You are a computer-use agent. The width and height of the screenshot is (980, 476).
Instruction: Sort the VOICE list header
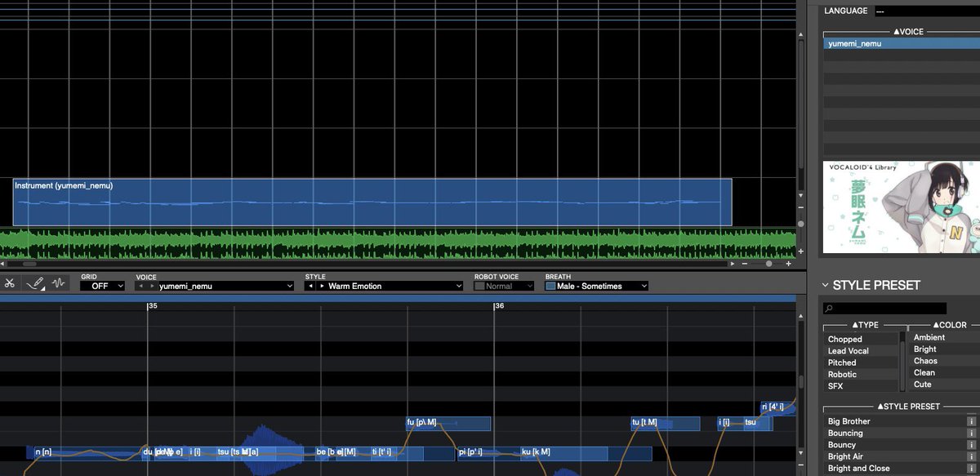pos(908,32)
